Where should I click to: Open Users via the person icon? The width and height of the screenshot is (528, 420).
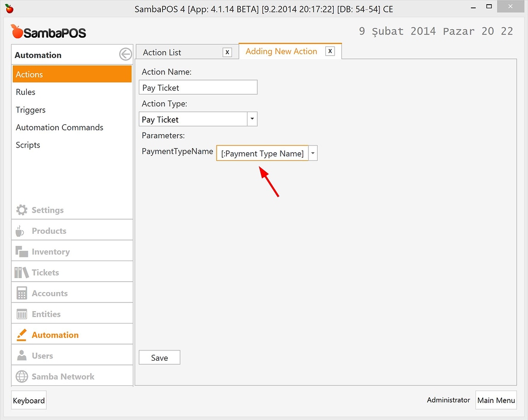coord(22,355)
